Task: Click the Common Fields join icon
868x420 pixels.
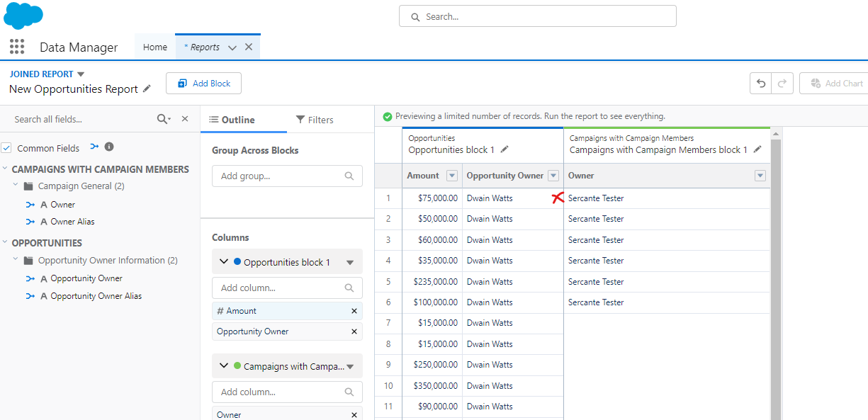Action: [x=94, y=147]
